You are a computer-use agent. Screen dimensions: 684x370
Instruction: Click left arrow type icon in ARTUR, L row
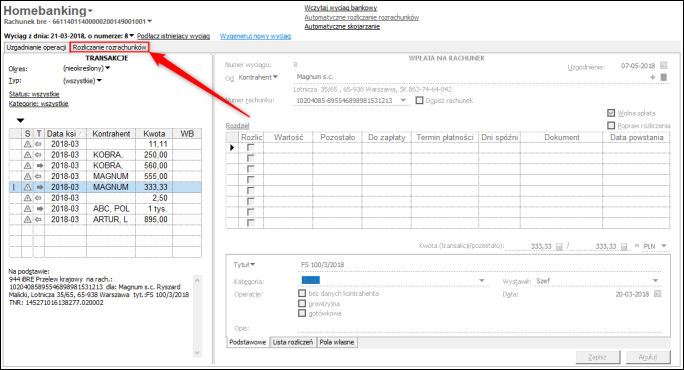click(x=38, y=219)
